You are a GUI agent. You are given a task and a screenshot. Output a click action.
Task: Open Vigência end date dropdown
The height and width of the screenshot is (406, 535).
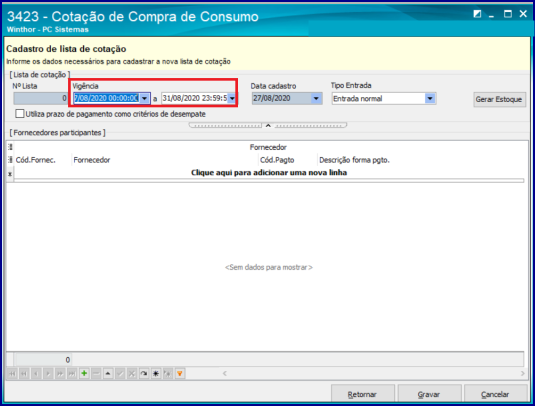click(232, 99)
